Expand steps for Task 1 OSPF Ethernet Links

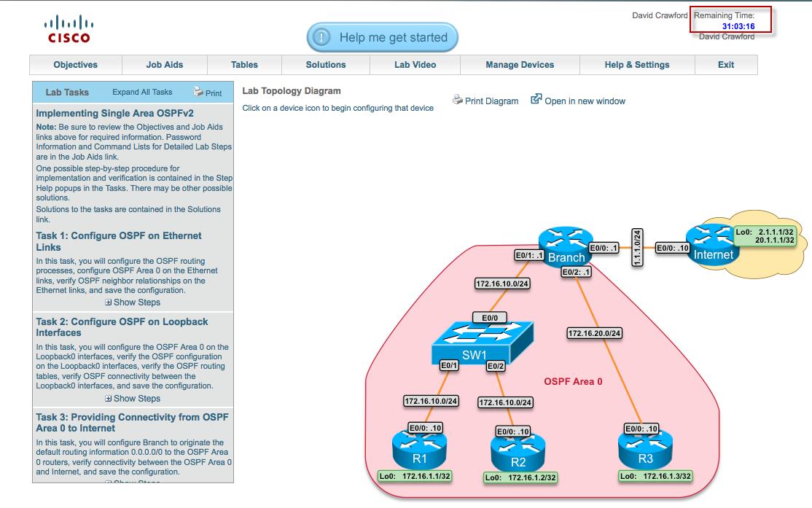point(133,302)
